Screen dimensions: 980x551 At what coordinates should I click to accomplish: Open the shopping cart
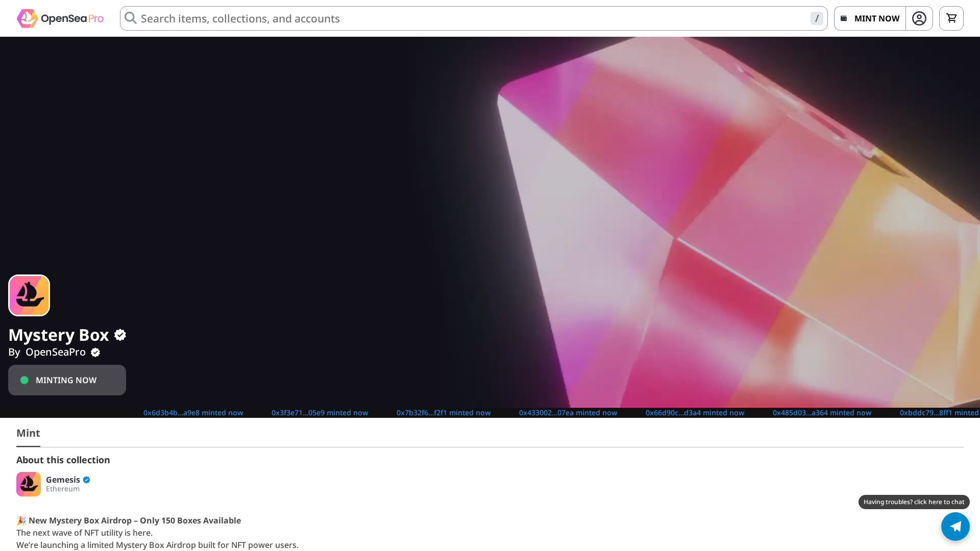click(951, 18)
